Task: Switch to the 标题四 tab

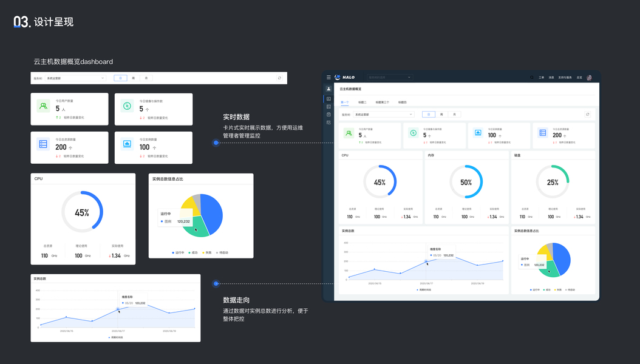Action: pos(403,103)
